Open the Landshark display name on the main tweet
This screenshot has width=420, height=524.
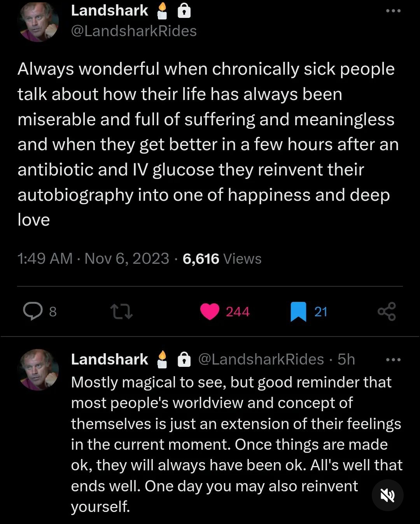[x=109, y=11]
